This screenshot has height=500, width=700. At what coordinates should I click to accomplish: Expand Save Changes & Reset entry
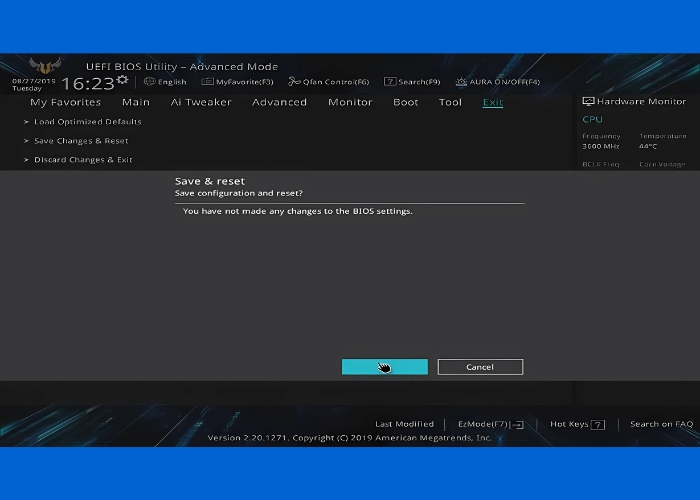(81, 141)
